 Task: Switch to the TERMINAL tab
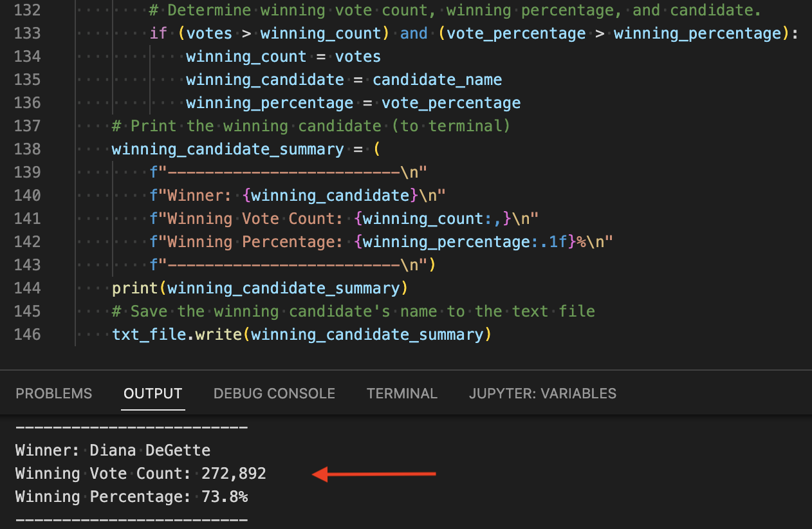[401, 393]
